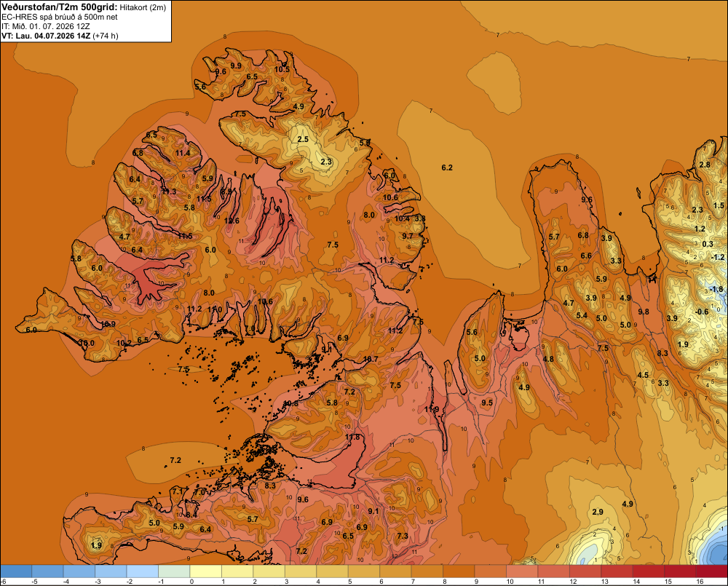Click the 12.6 temperature label on map
728x586 pixels.
click(232, 221)
